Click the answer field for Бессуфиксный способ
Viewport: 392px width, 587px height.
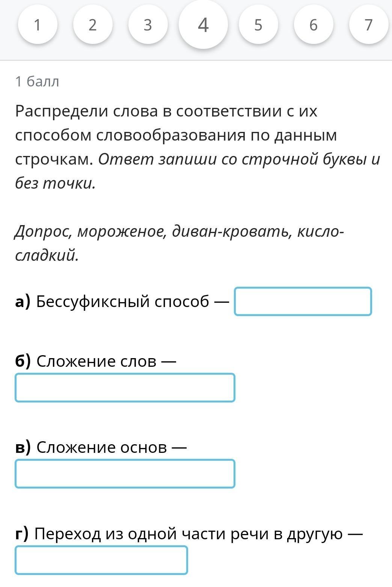pos(303,301)
